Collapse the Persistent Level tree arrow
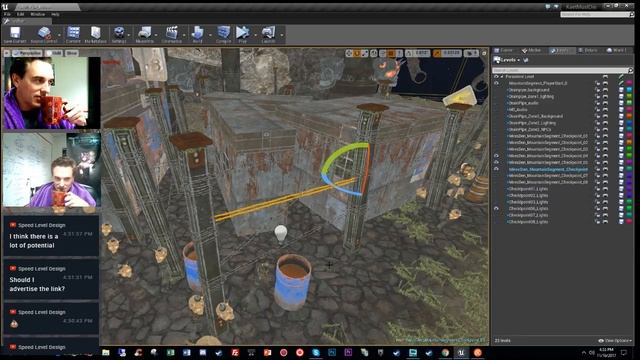Viewport: 640px width, 360px height. pyautogui.click(x=502, y=77)
